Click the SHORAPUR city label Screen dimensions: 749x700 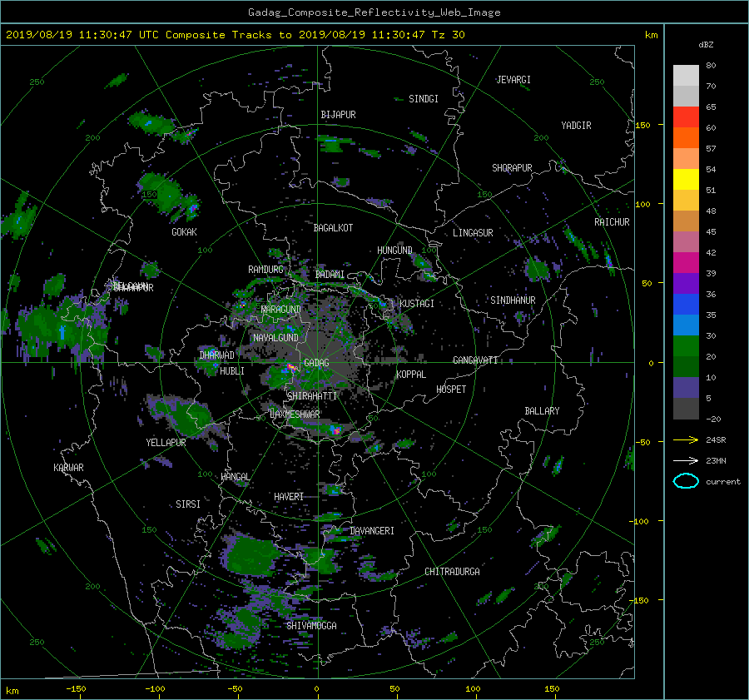tap(512, 168)
